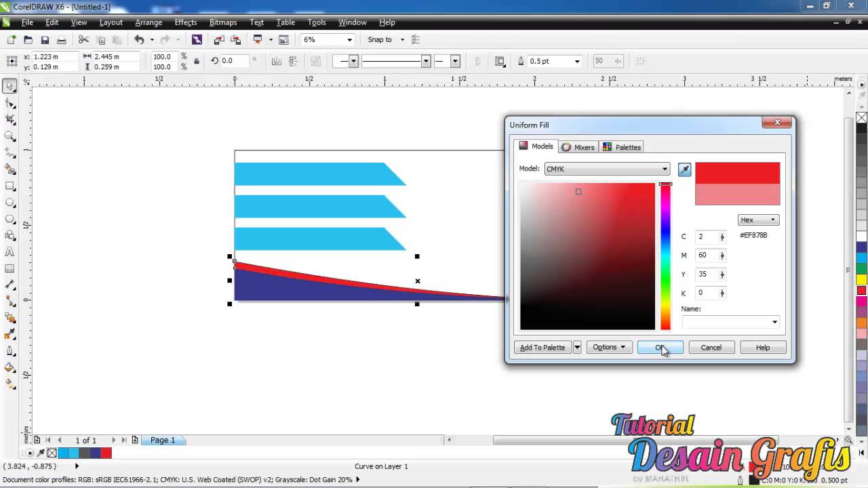Open the outline width 0.5 pt dropdown
This screenshot has height=488, width=868.
pos(577,61)
